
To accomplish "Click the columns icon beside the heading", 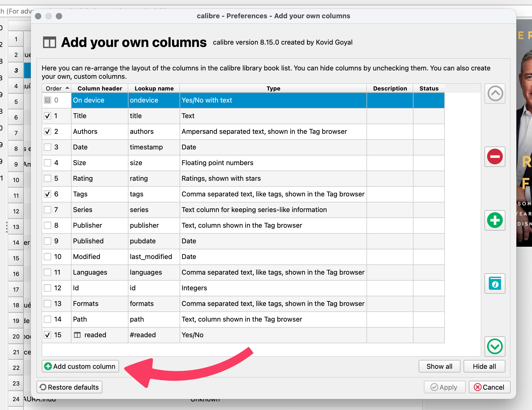I will click(x=50, y=42).
